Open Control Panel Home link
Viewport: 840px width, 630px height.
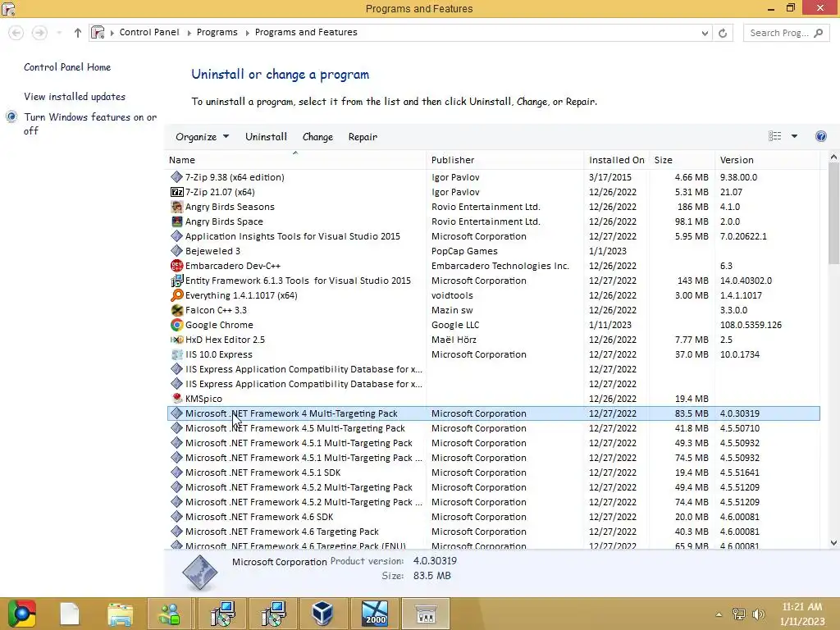[67, 67]
